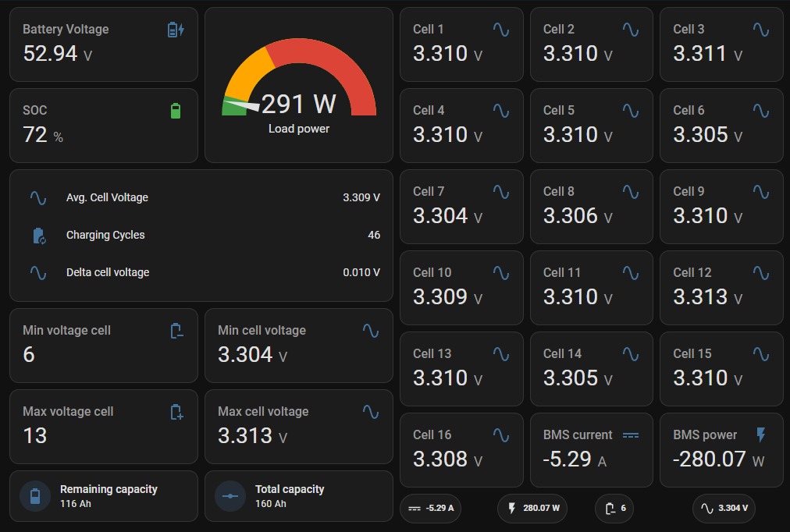The width and height of the screenshot is (790, 532).
Task: Click the Max cell voltage value 3.313 V
Action: tap(252, 436)
